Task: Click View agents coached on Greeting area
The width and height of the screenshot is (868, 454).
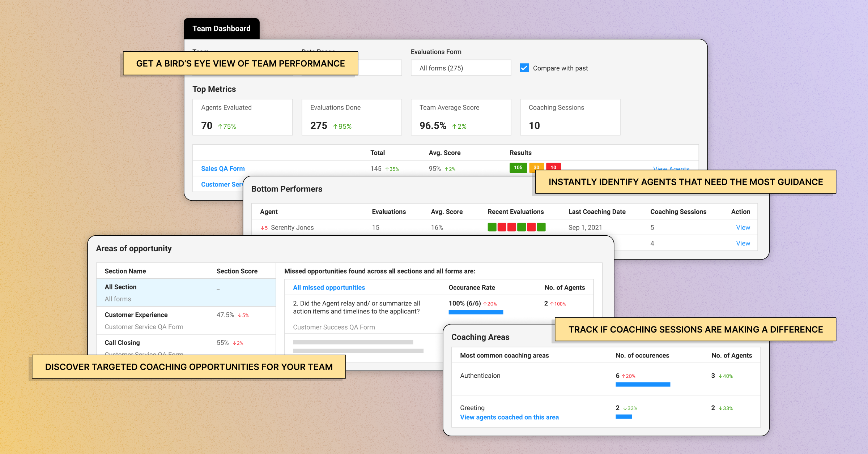Action: point(509,417)
